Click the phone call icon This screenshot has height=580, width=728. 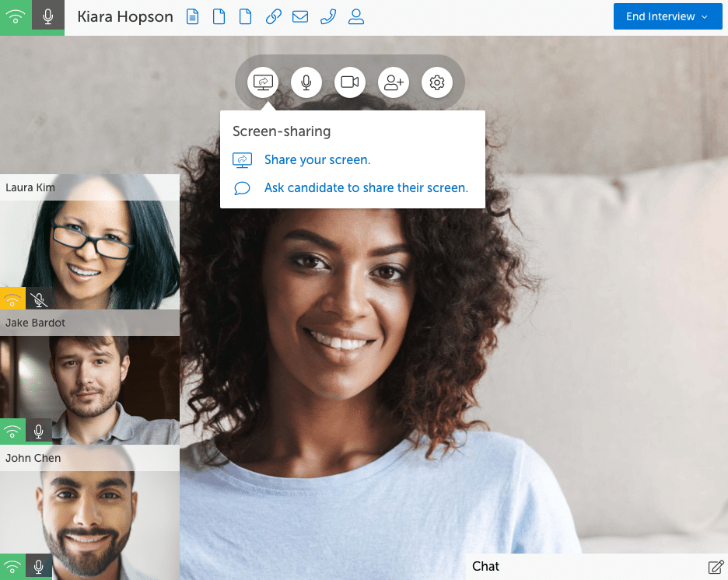tap(327, 16)
